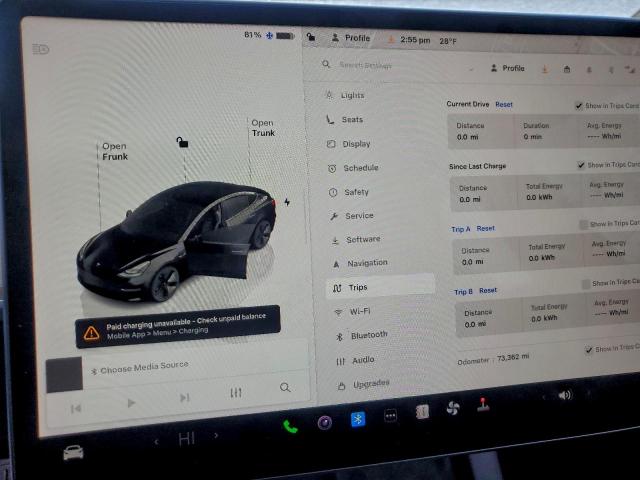Open the purple camera app icon
640x480 pixels.
tap(324, 422)
